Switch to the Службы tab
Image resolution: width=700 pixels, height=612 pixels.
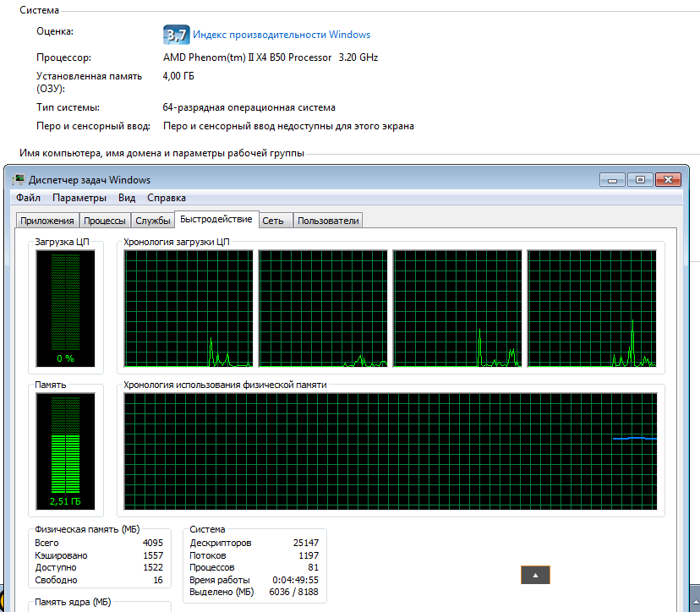(x=153, y=221)
